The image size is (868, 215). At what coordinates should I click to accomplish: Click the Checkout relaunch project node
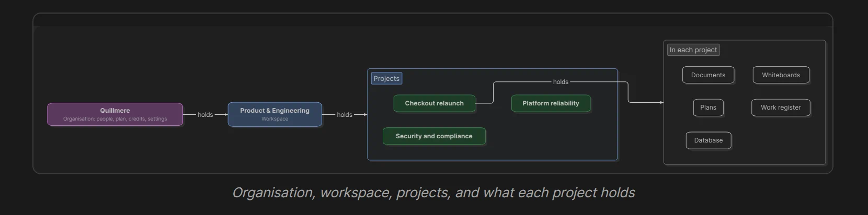coord(434,103)
